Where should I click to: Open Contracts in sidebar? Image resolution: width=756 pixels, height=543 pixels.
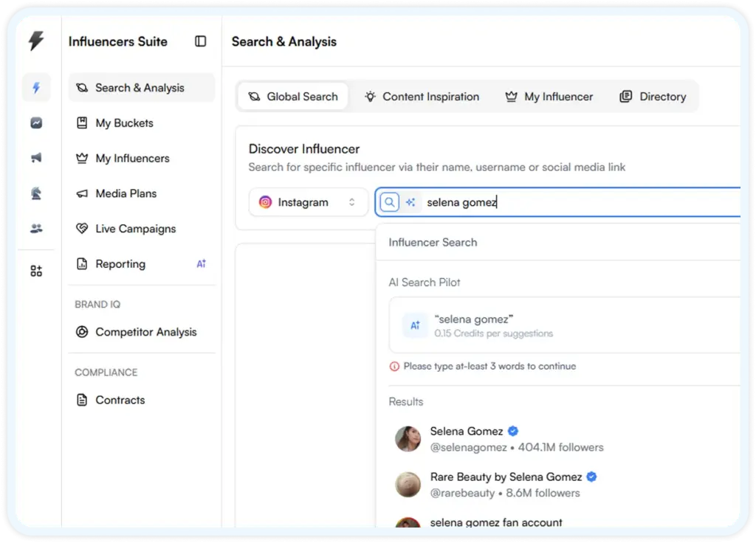tap(141, 400)
